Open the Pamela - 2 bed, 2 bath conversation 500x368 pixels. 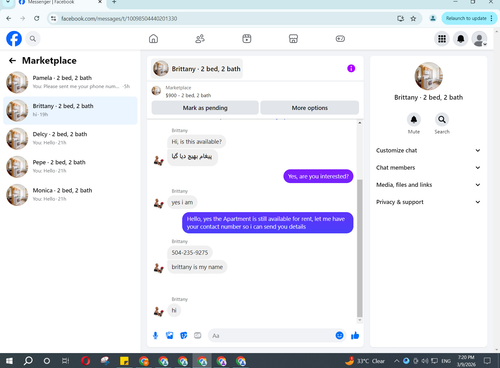pos(70,82)
